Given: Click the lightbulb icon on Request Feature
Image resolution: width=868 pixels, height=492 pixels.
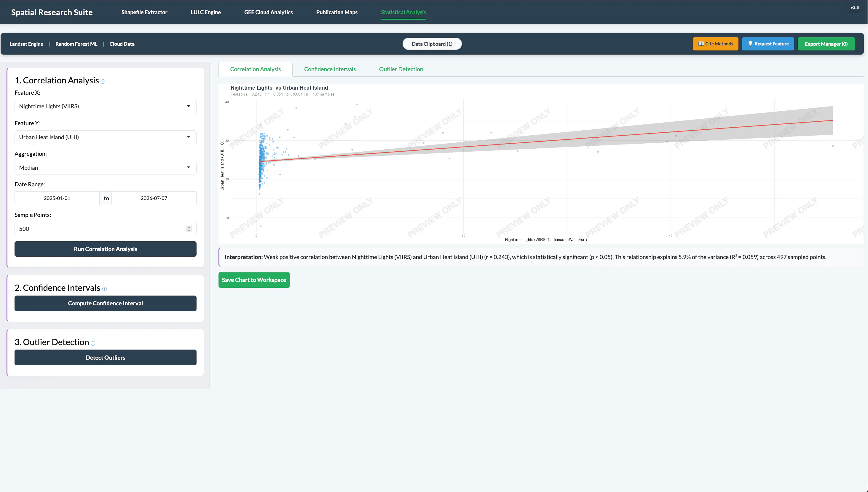Looking at the screenshot, I should click(750, 44).
